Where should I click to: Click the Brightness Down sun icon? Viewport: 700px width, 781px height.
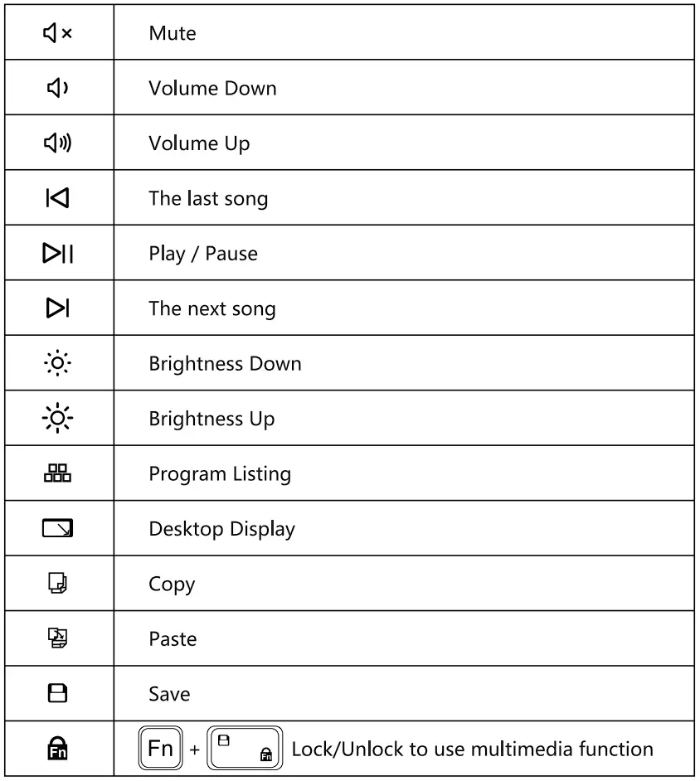click(57, 364)
